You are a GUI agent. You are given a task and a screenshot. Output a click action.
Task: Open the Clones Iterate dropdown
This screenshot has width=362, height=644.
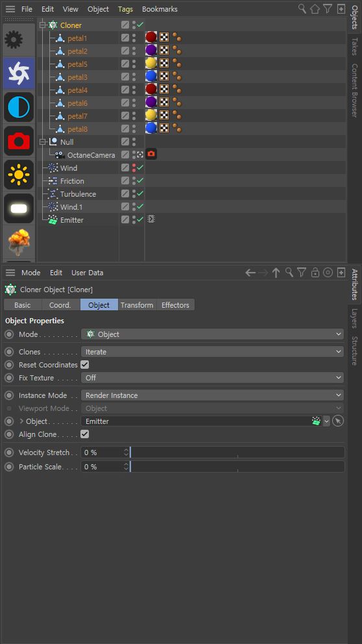[212, 352]
